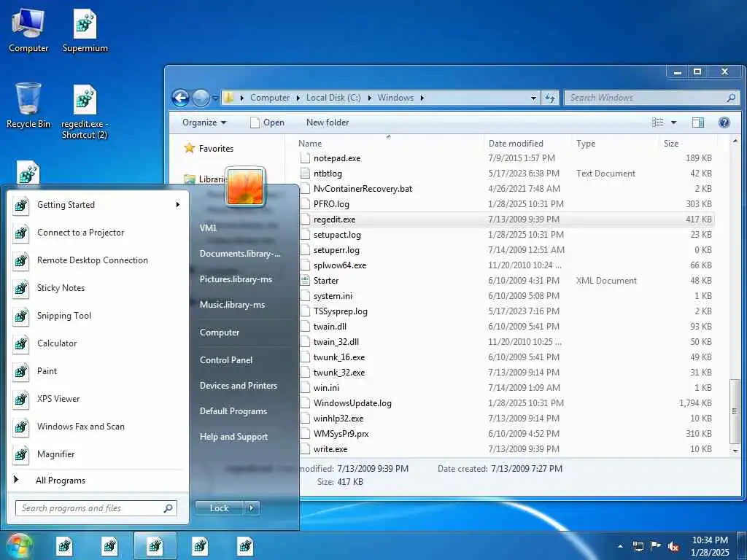The height and width of the screenshot is (560, 747).
Task: Select the Supermium desktop shortcut
Action: (85, 31)
